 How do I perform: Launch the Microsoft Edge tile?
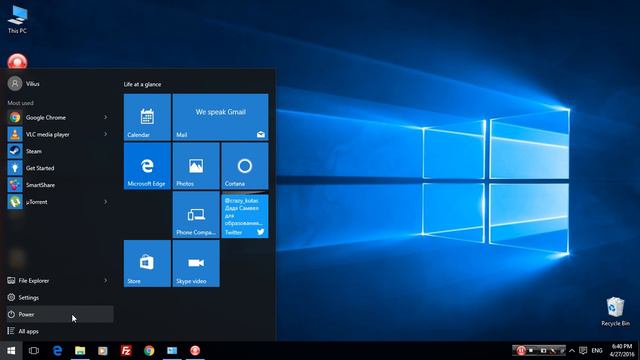coord(147,166)
